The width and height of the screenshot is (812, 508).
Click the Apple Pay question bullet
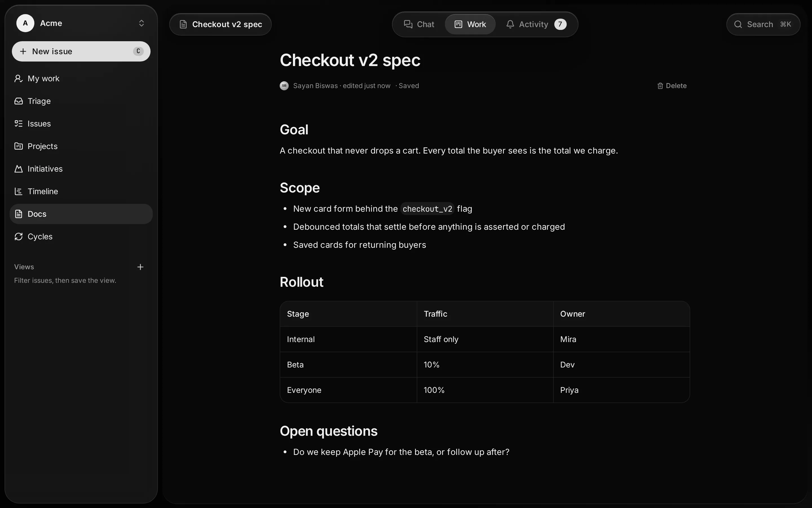[x=401, y=452]
